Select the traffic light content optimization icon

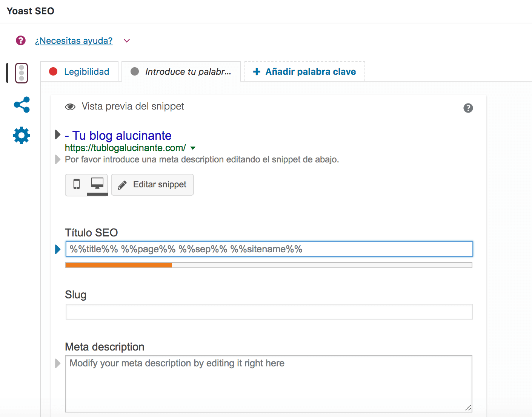(22, 73)
